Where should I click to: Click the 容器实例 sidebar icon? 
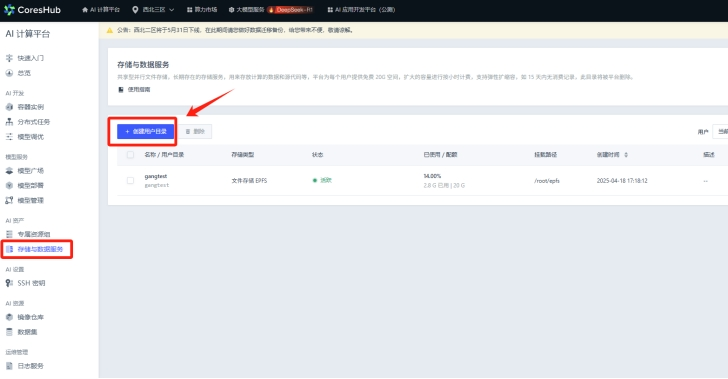click(9, 107)
